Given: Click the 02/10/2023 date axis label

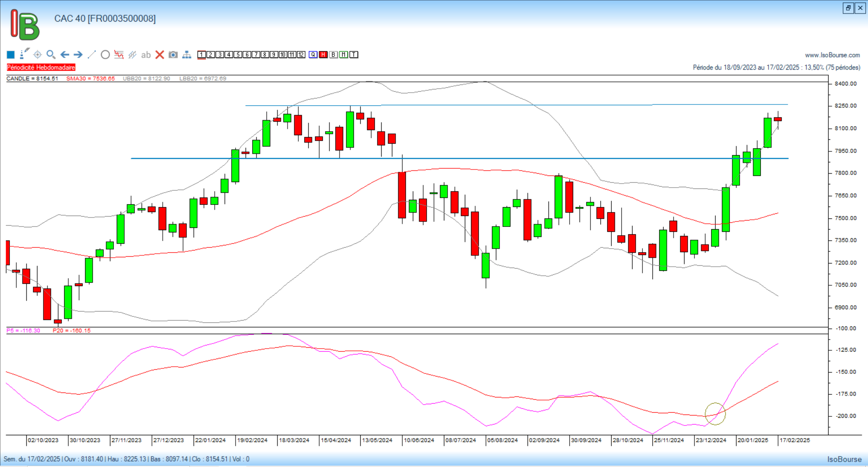Looking at the screenshot, I should click(x=43, y=440).
